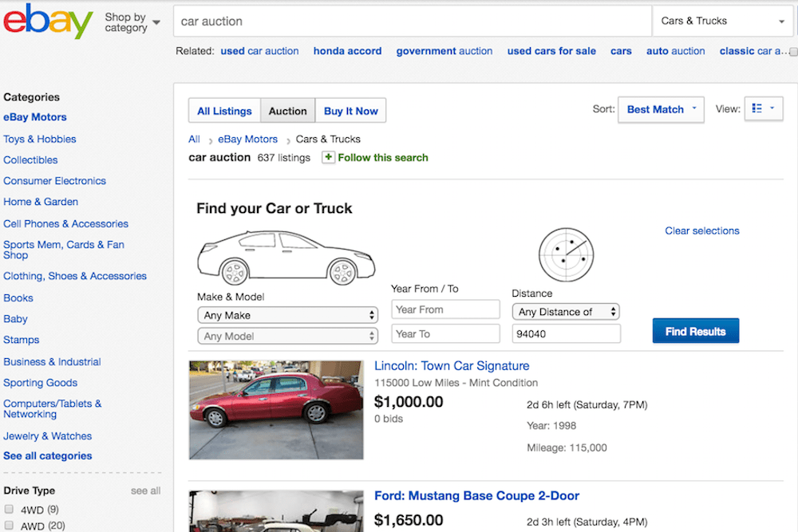Click the car outline illustration
Image resolution: width=798 pixels, height=532 pixels.
pos(286,258)
